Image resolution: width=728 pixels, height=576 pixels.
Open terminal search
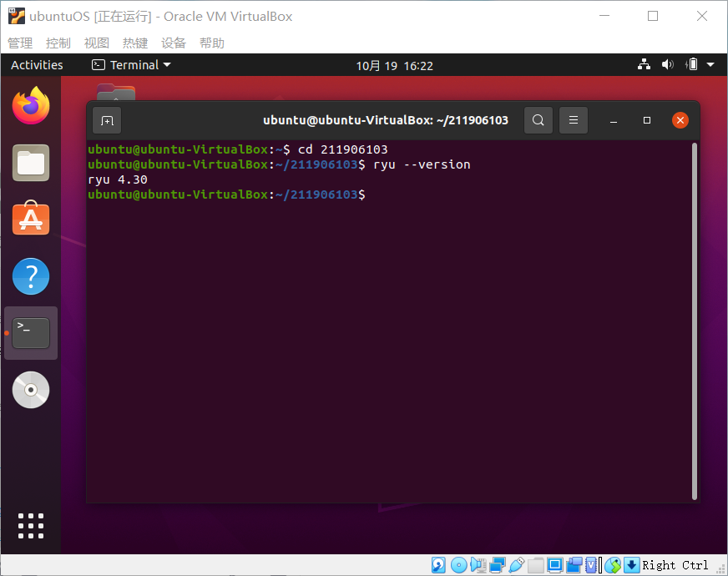(x=538, y=120)
